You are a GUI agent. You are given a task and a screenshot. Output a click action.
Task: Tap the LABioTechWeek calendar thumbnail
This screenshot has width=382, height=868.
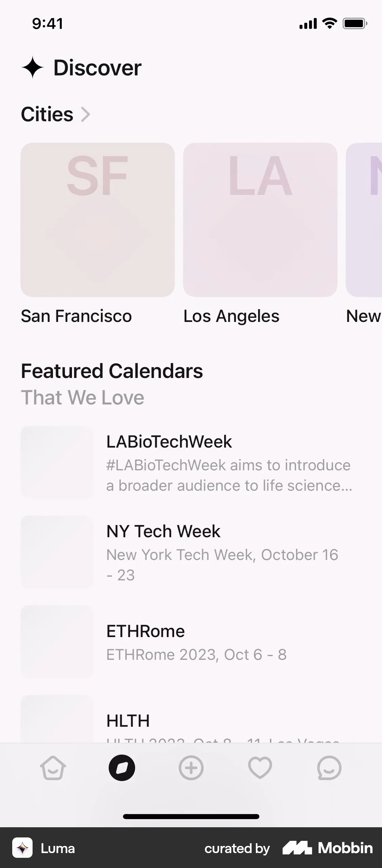pyautogui.click(x=57, y=462)
